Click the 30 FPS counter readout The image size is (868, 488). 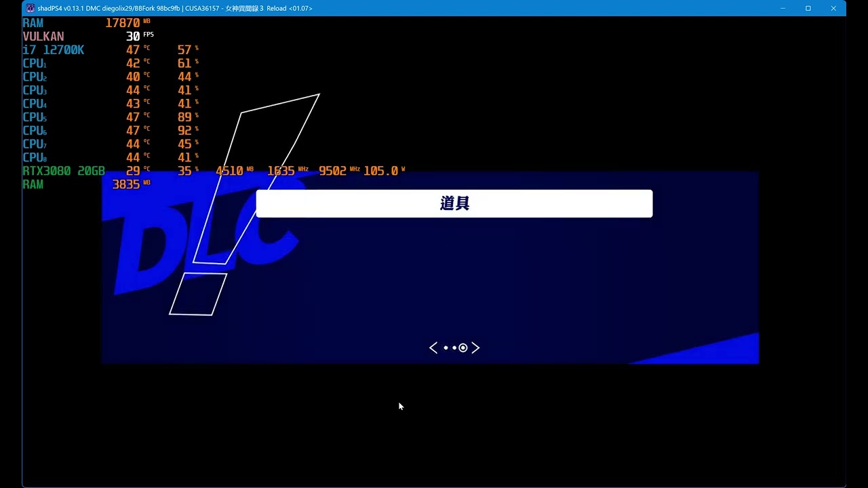click(140, 36)
